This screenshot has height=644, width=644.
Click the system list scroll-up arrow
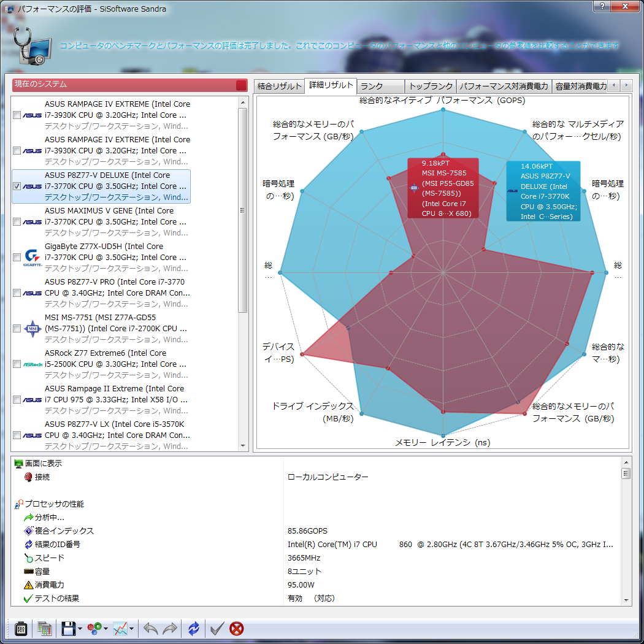click(x=243, y=102)
